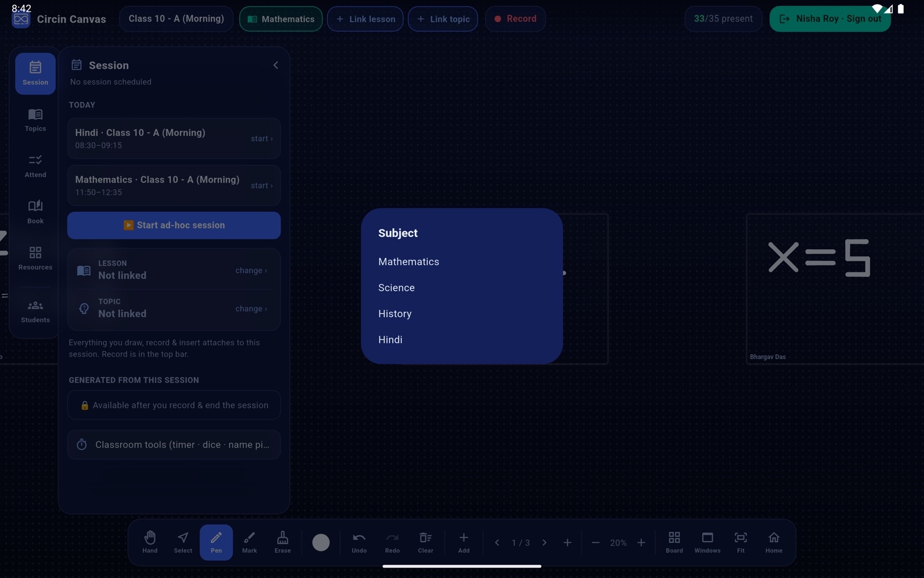Open the Topics sidebar panel
924x578 pixels.
tap(35, 120)
